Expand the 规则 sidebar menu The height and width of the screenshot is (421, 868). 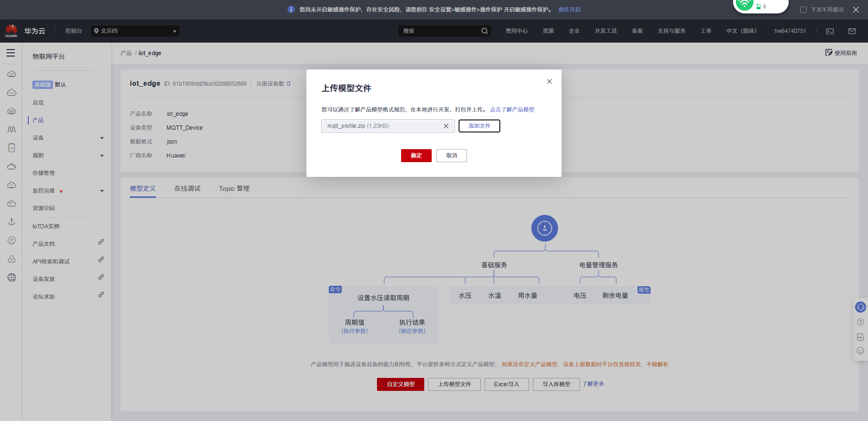pyautogui.click(x=102, y=156)
